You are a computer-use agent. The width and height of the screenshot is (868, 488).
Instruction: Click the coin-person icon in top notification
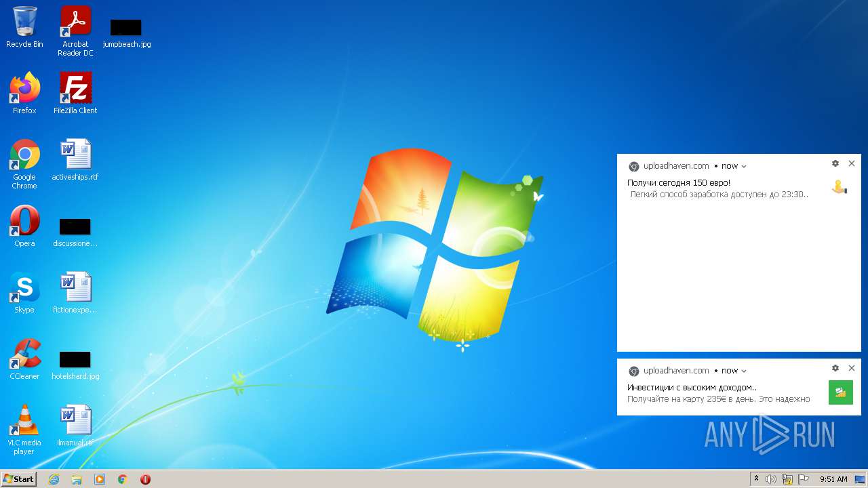pos(840,188)
